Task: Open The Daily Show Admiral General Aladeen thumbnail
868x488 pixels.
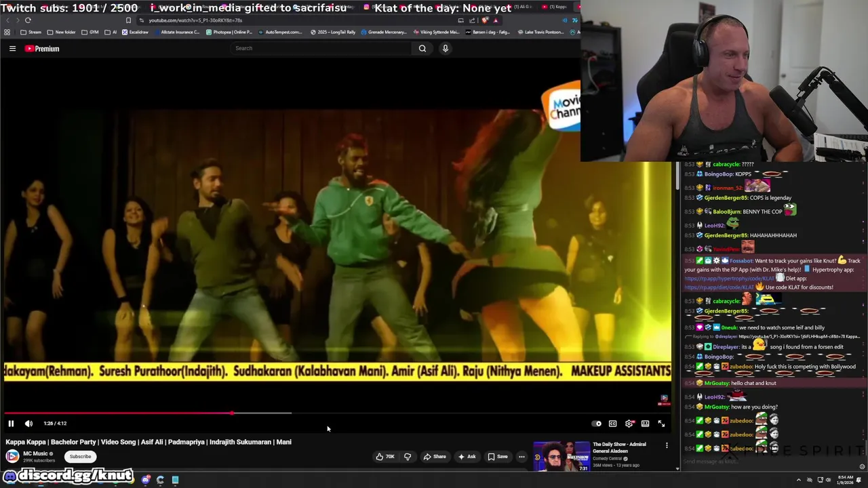Action: (561, 456)
